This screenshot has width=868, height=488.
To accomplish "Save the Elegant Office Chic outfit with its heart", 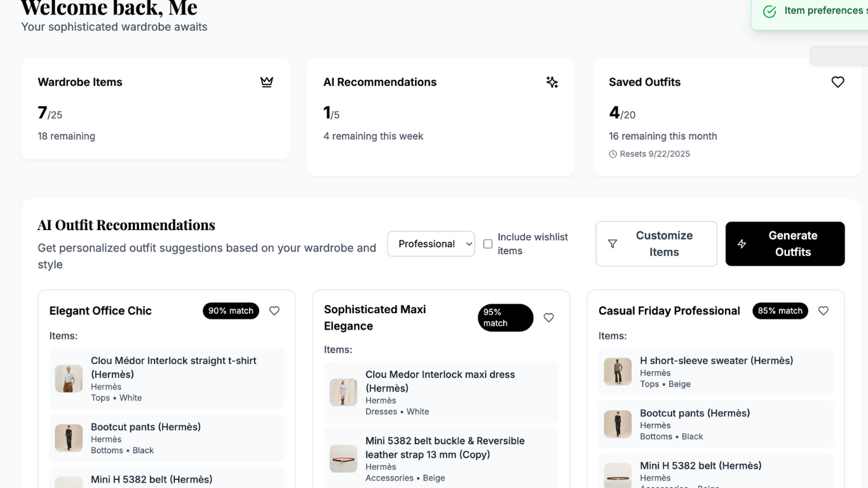I will (275, 311).
